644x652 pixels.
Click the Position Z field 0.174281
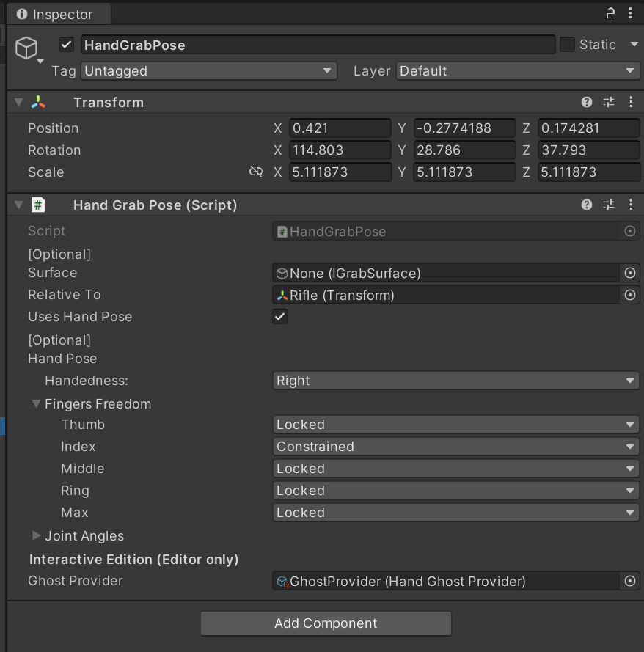pos(589,128)
